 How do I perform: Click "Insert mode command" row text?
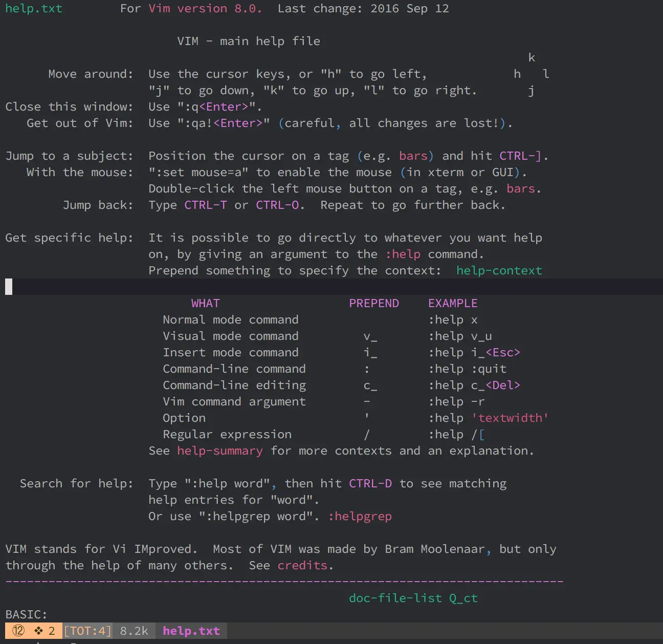click(x=231, y=353)
